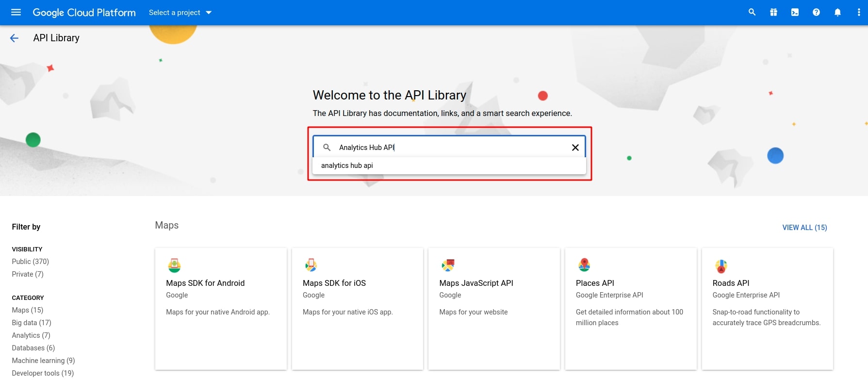Screen dimensions: 868x380
Task: Open the notifications bell
Action: 837,12
